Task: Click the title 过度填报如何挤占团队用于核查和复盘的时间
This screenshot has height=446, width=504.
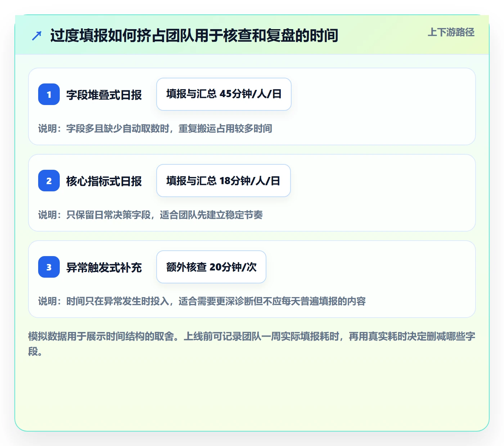Action: pyautogui.click(x=194, y=36)
